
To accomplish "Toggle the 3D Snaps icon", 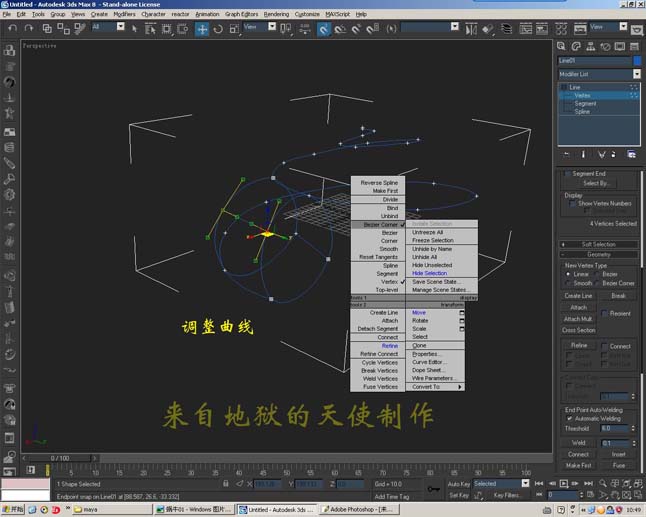I will [x=324, y=29].
